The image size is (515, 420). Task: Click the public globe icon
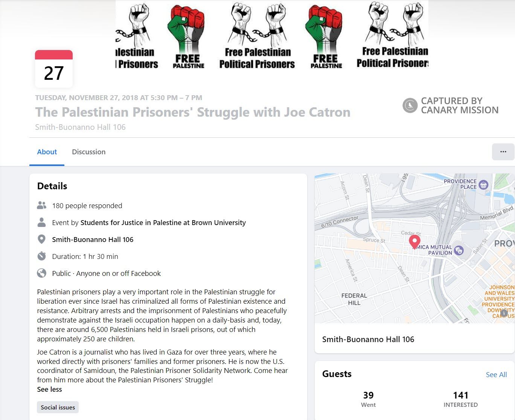click(42, 273)
